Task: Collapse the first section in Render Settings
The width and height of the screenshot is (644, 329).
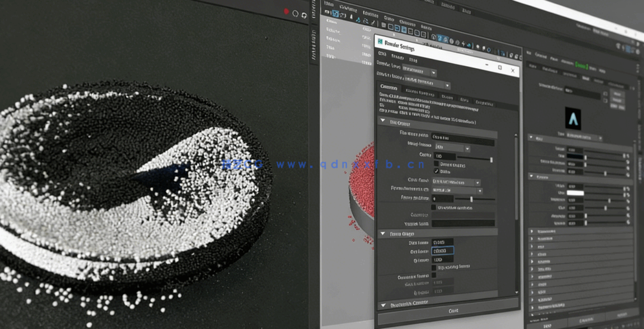Action: pyautogui.click(x=383, y=121)
